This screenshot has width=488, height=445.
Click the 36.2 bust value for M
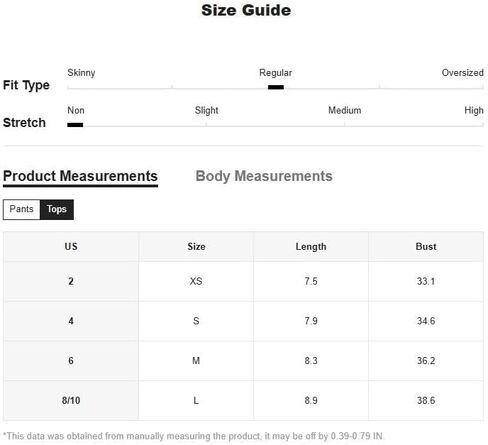426,361
